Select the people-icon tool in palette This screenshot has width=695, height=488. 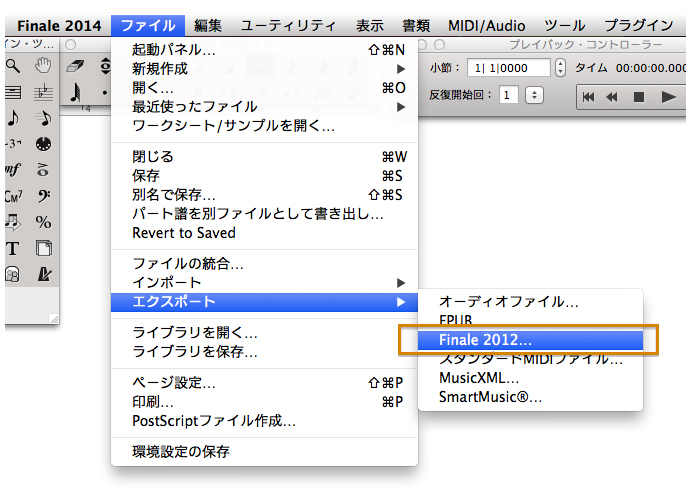coord(13,274)
